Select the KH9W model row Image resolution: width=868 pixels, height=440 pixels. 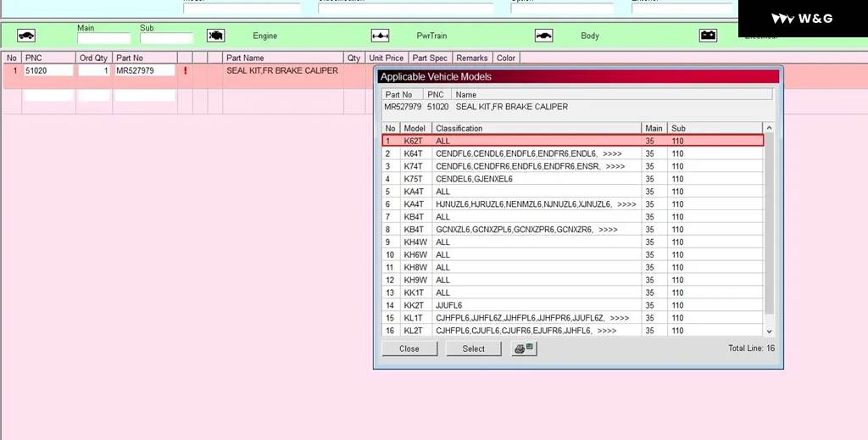pos(573,281)
